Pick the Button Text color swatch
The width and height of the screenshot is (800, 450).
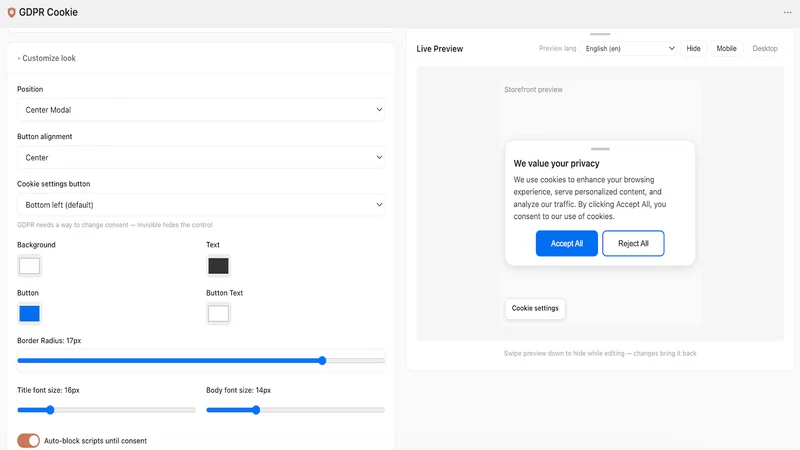point(218,314)
